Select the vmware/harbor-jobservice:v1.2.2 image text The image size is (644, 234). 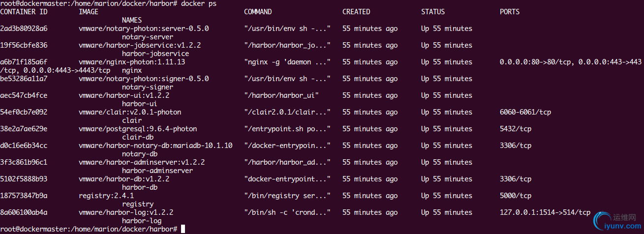[140, 45]
